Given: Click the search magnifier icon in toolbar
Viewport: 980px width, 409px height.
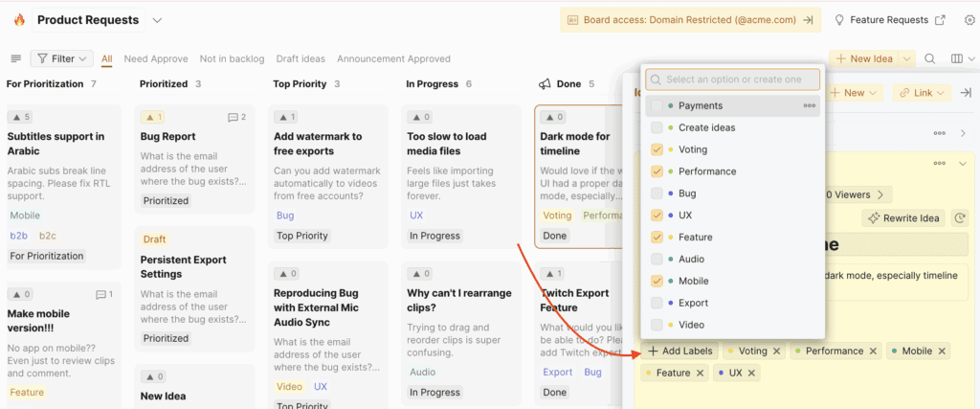Looking at the screenshot, I should (x=929, y=58).
